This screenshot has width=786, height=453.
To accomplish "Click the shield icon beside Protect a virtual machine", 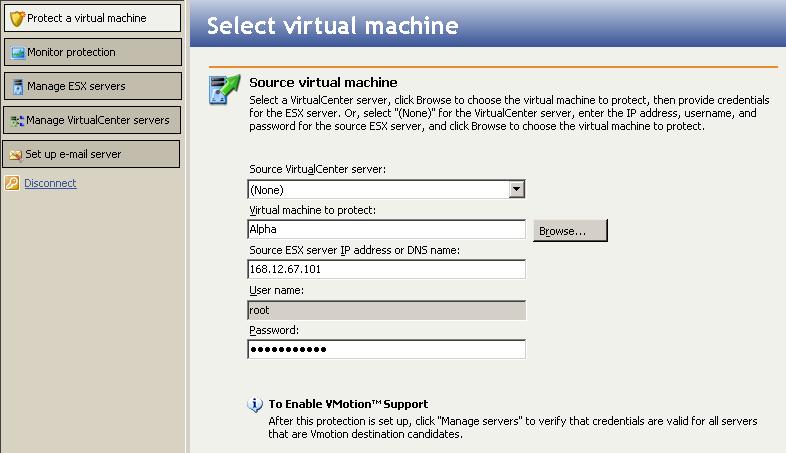I will tap(16, 18).
